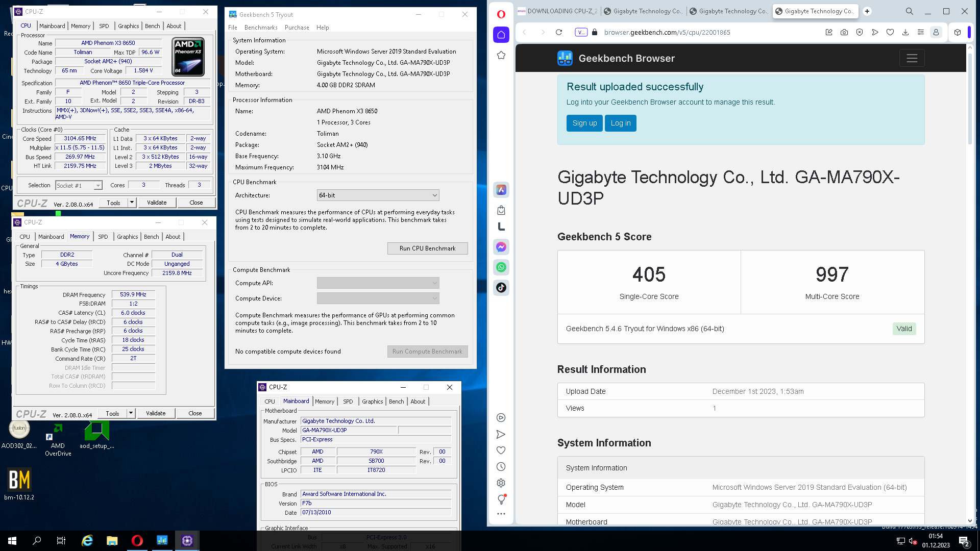This screenshot has height=551, width=980.
Task: Open Selection Socket #1 dropdown in CPU-Z
Action: click(x=79, y=186)
